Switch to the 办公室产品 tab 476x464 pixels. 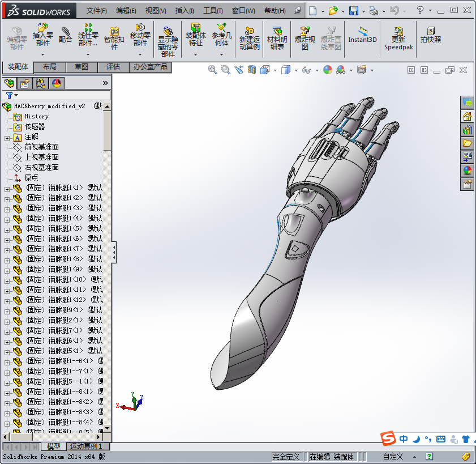click(150, 67)
